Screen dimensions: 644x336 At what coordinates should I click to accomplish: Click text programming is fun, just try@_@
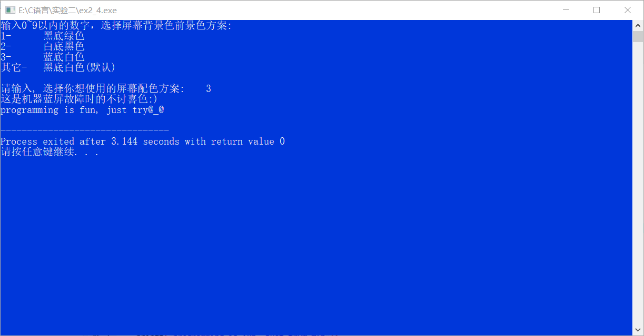pos(82,110)
